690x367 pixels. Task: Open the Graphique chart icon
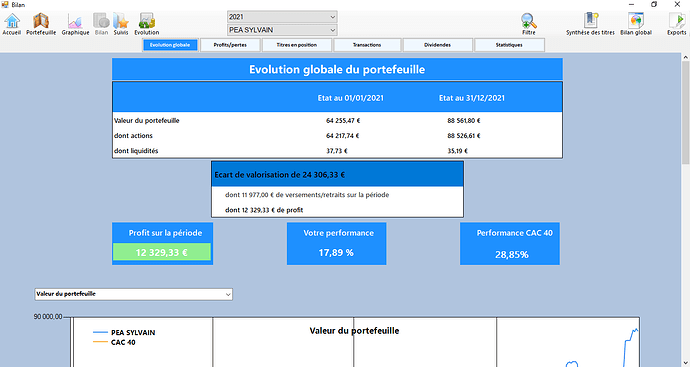75,24
